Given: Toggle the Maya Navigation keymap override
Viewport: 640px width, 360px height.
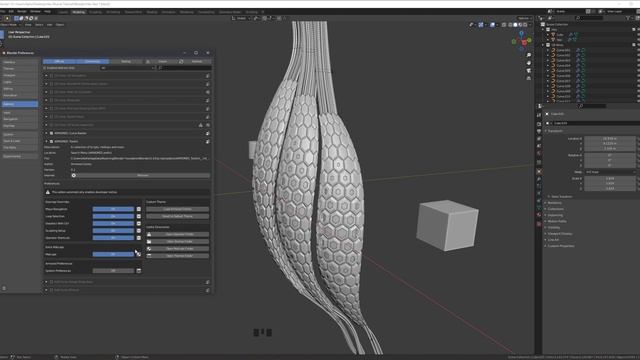Looking at the screenshot, I should [x=113, y=209].
